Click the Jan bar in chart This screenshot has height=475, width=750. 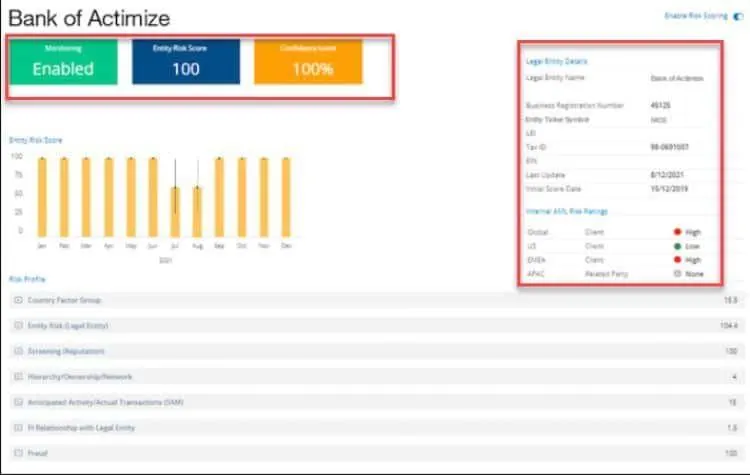(42, 197)
